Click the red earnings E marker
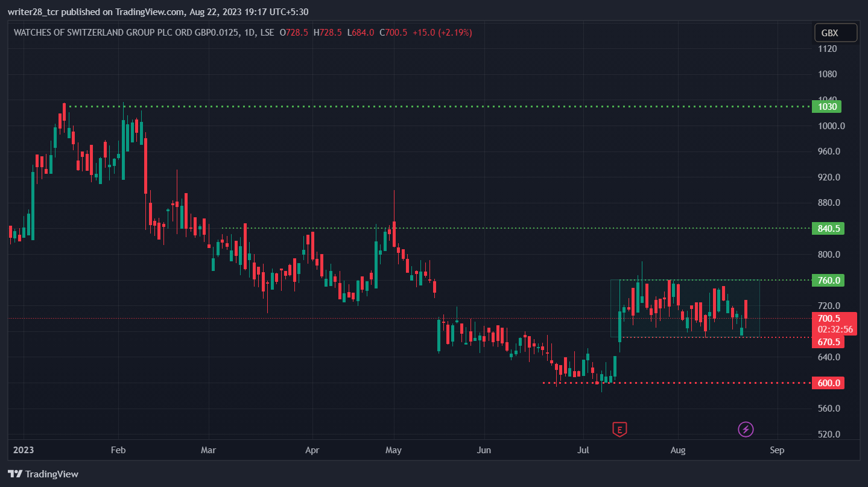 619,430
